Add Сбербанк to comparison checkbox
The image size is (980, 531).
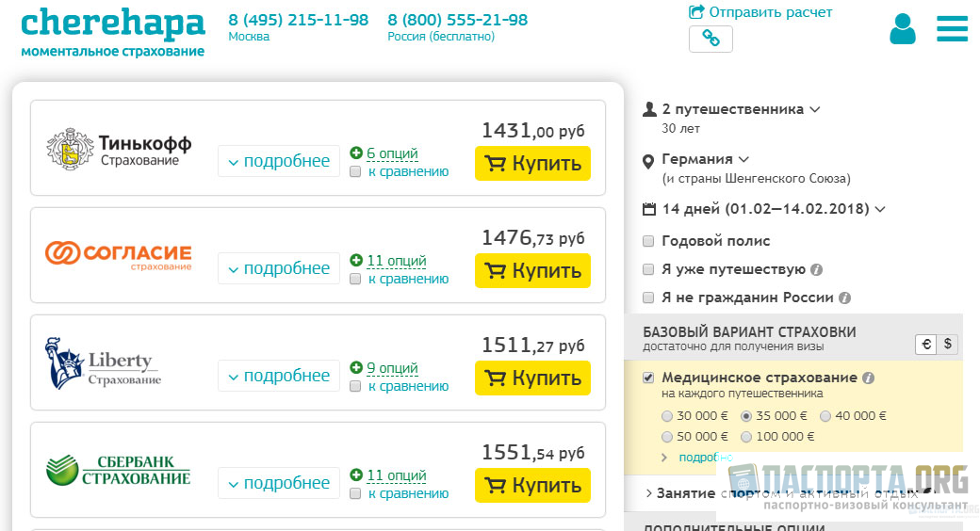[355, 494]
